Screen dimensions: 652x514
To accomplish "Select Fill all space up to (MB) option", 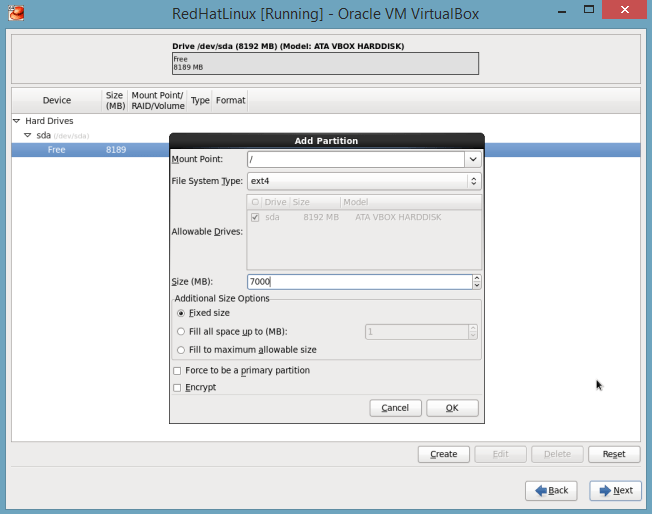I will coord(180,331).
